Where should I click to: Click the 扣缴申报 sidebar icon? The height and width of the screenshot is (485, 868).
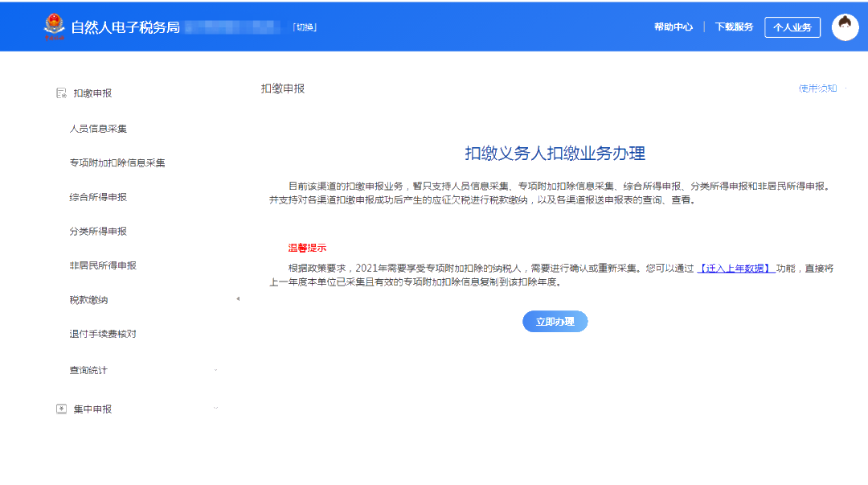click(61, 93)
